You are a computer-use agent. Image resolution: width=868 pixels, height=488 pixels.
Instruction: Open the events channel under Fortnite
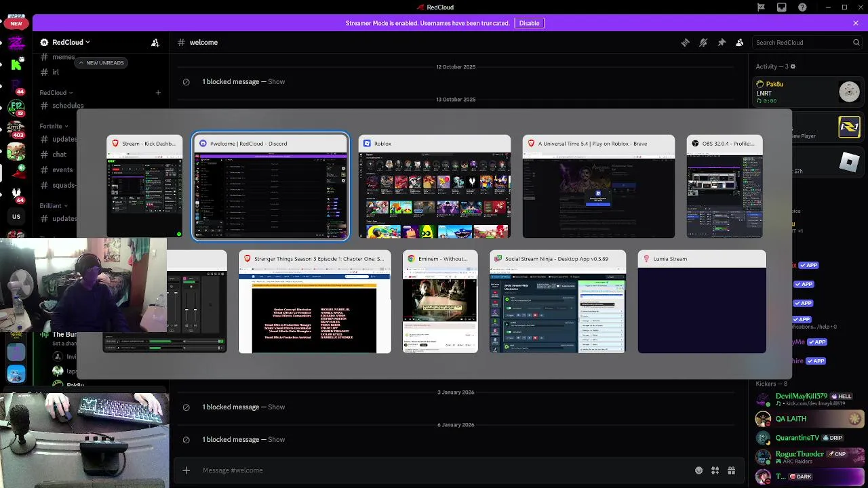click(x=62, y=170)
